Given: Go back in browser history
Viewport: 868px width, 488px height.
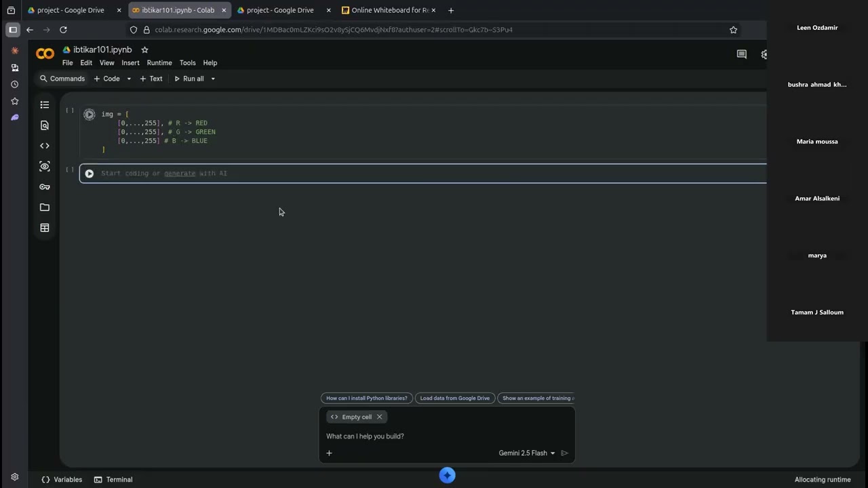Looking at the screenshot, I should (30, 30).
